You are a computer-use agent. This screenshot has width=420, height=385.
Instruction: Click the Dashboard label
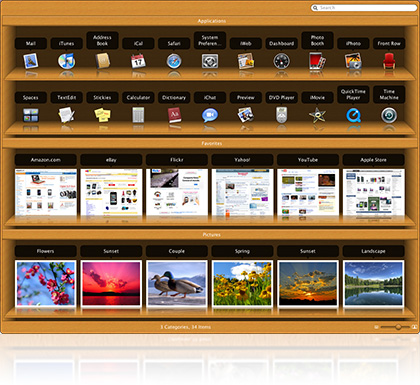coord(282,43)
